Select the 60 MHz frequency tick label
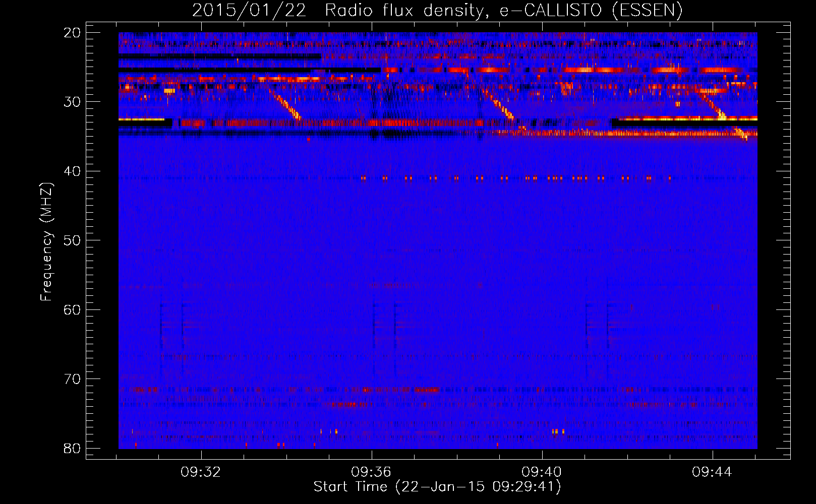The height and width of the screenshot is (504, 816). (x=73, y=309)
